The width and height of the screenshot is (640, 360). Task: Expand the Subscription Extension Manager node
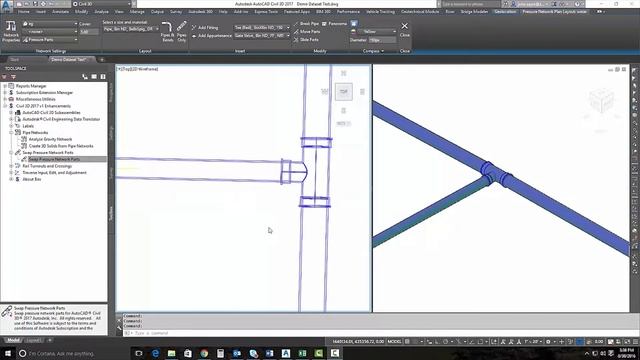(x=4, y=93)
